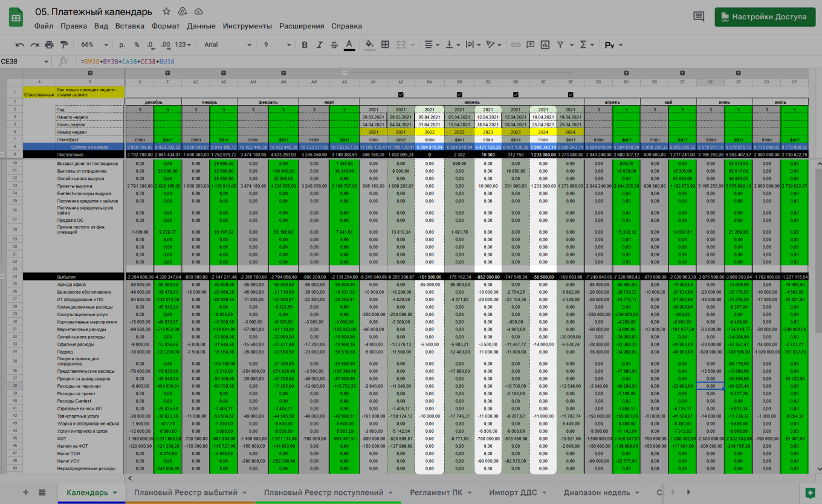Toggle the checkbox in column AZ
This screenshot has width=822, height=504.
point(401,94)
